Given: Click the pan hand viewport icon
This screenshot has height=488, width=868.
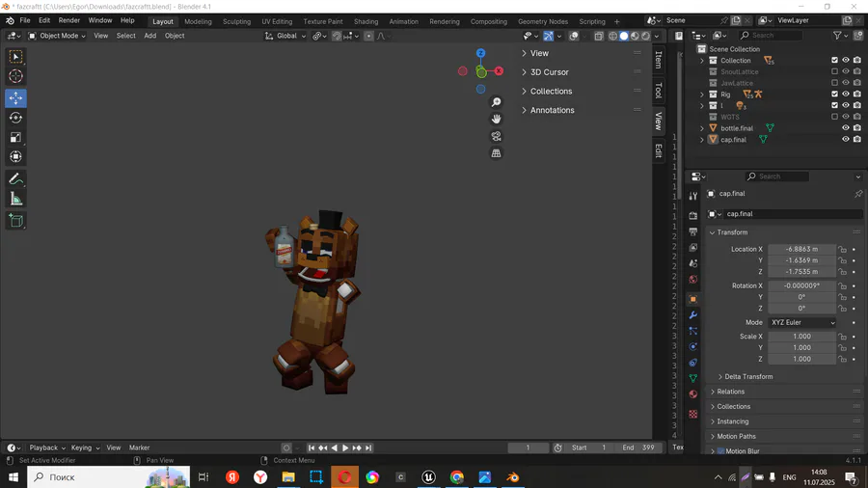Looking at the screenshot, I should coord(496,119).
